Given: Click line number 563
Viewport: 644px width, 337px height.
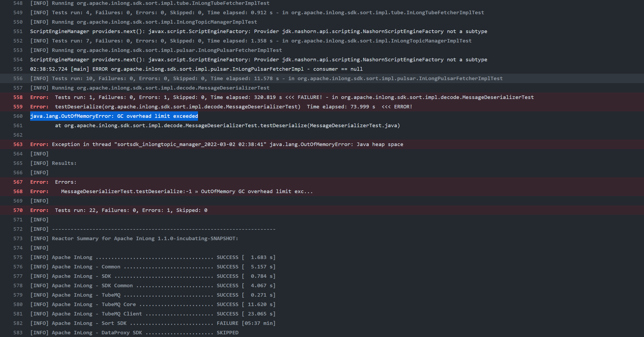Looking at the screenshot, I should coord(18,144).
